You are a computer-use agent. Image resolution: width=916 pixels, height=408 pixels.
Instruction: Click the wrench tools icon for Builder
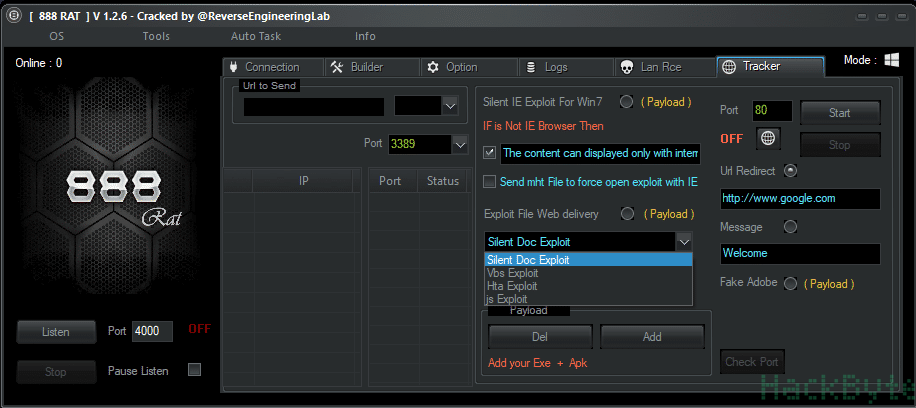(x=336, y=67)
